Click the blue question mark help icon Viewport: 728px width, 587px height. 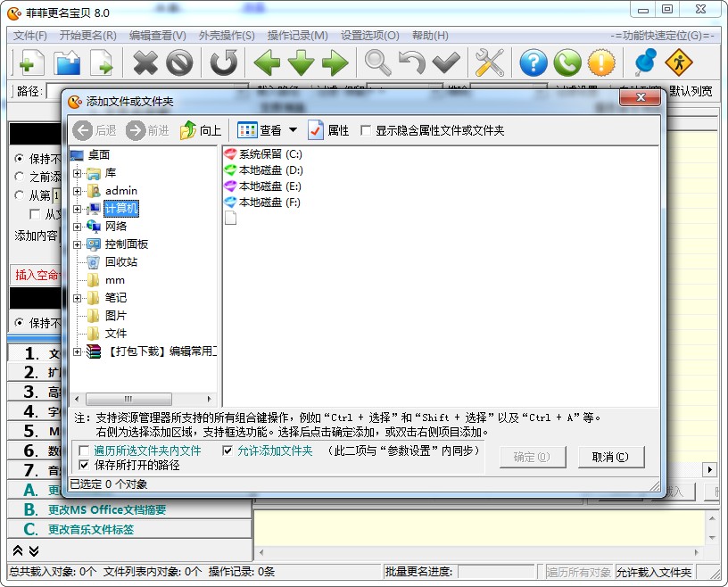(x=533, y=62)
